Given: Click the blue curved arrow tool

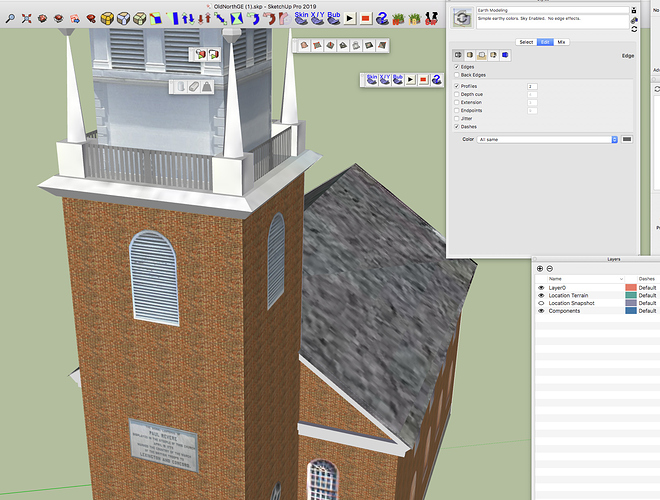Looking at the screenshot, I should point(253,18).
